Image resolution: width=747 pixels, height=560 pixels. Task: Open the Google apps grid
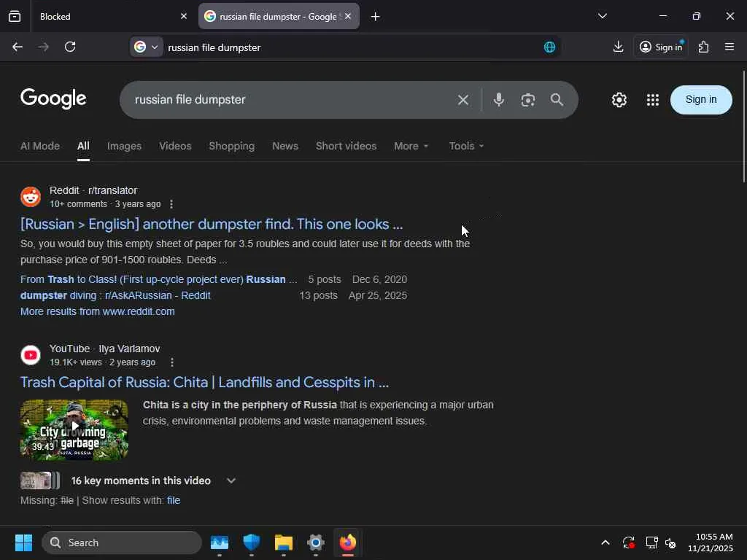653,99
